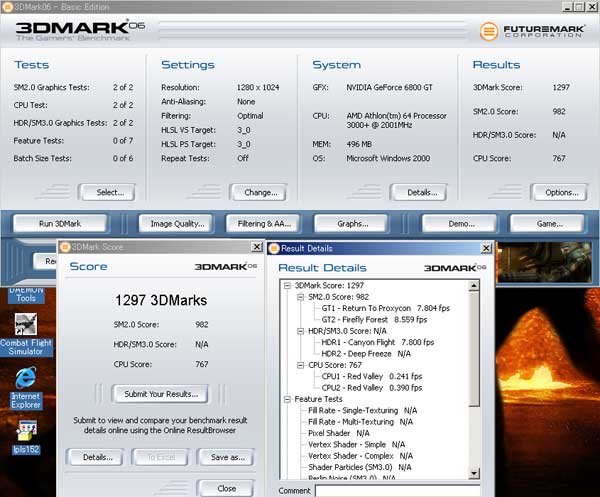
Task: Close the Score dialog with Close button
Action: coord(226,488)
